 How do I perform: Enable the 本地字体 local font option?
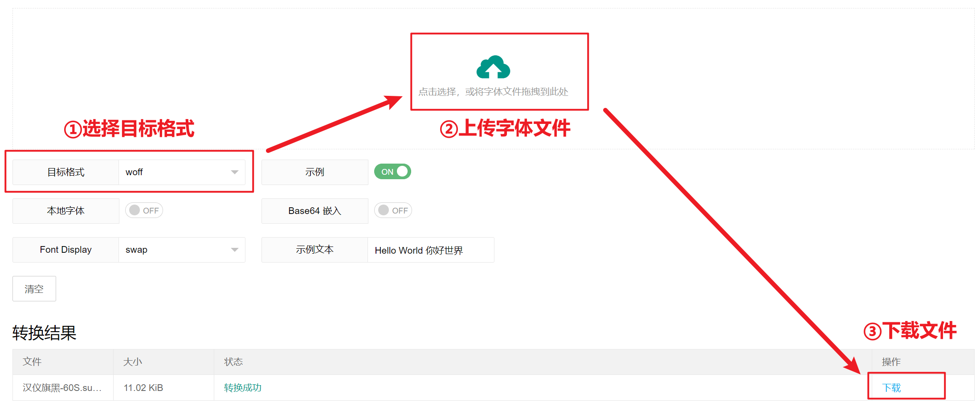pos(143,210)
